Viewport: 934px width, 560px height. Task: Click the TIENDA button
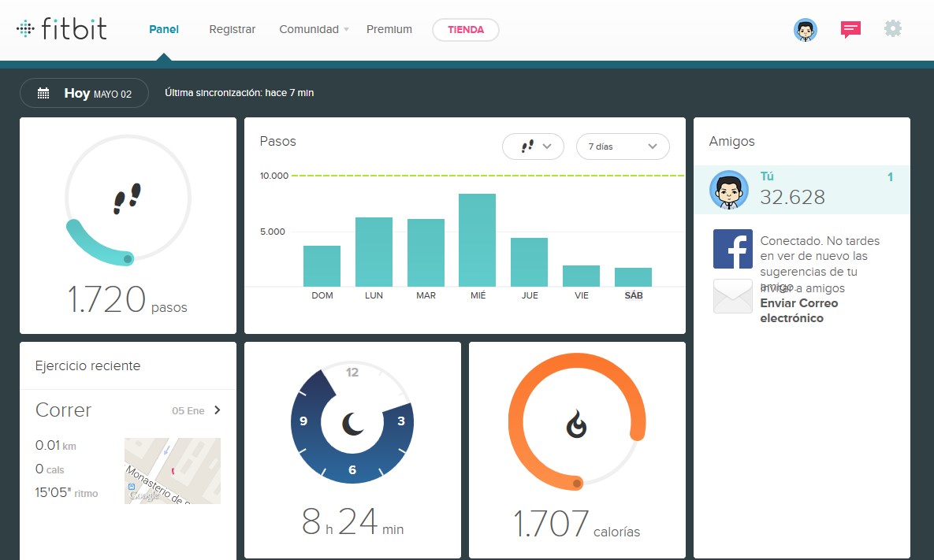click(465, 30)
